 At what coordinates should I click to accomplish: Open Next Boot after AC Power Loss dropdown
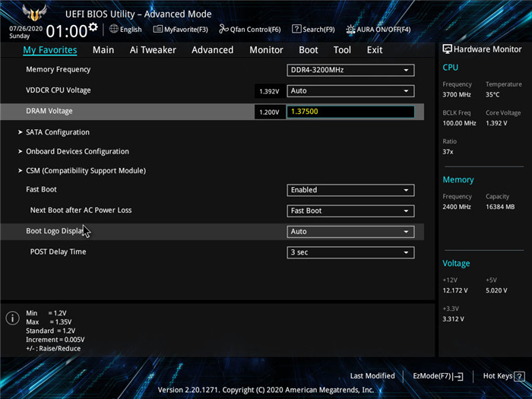(x=350, y=211)
